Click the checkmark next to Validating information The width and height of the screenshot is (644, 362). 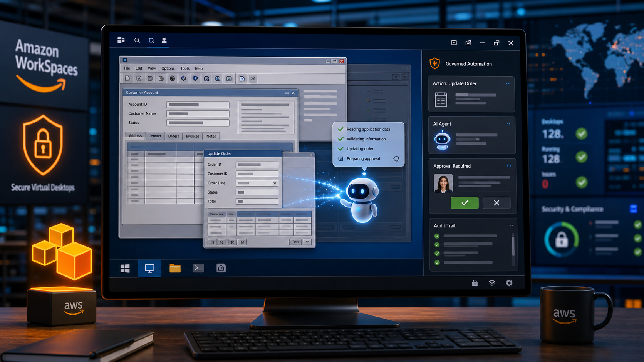340,139
